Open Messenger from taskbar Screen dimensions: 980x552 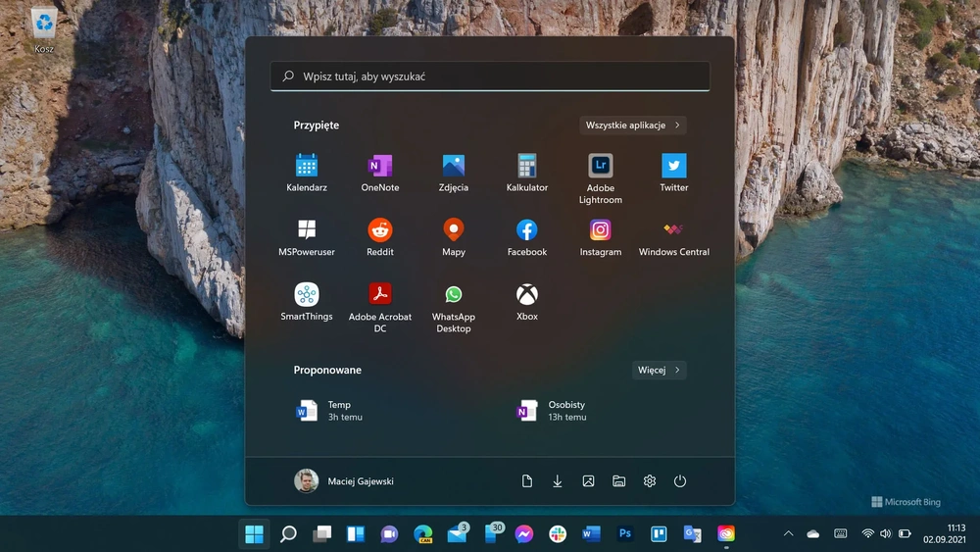click(x=524, y=534)
